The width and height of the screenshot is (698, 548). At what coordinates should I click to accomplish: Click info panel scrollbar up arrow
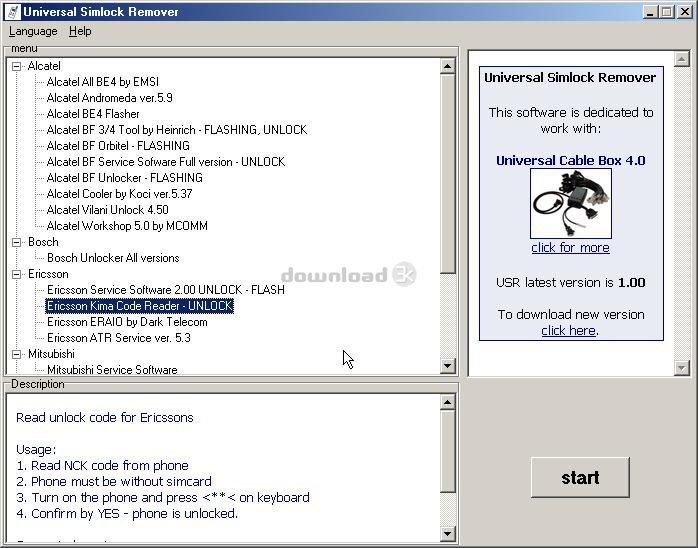tap(682, 59)
